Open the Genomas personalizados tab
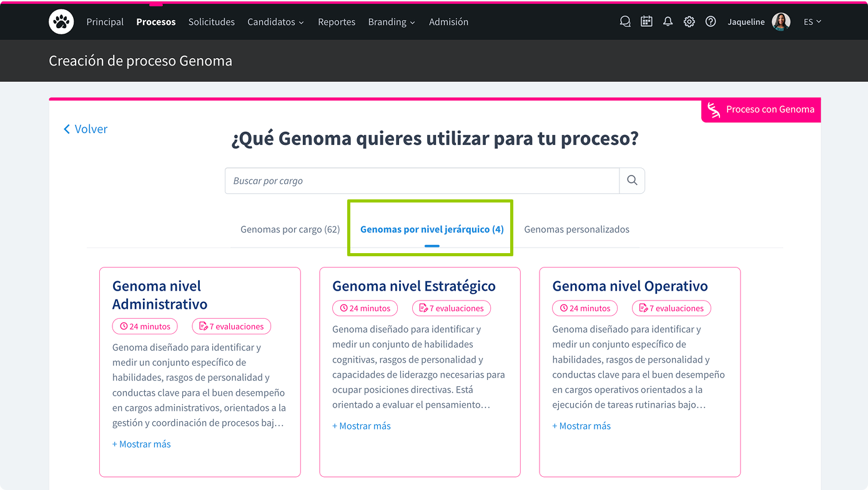The height and width of the screenshot is (490, 868). (x=576, y=229)
